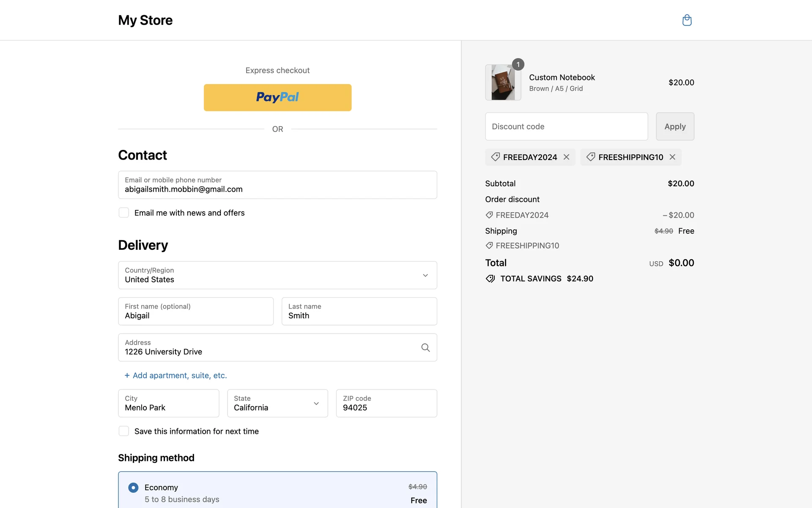The width and height of the screenshot is (812, 508).
Task: Focus the Discount code input field
Action: coord(566,127)
